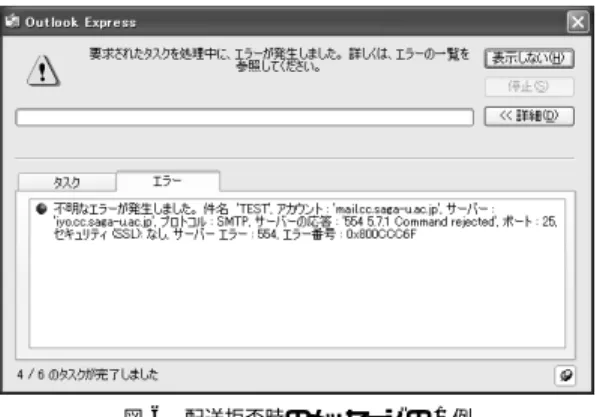600x417 pixels.
Task: Click the 停止(S) stop button
Action: point(529,87)
